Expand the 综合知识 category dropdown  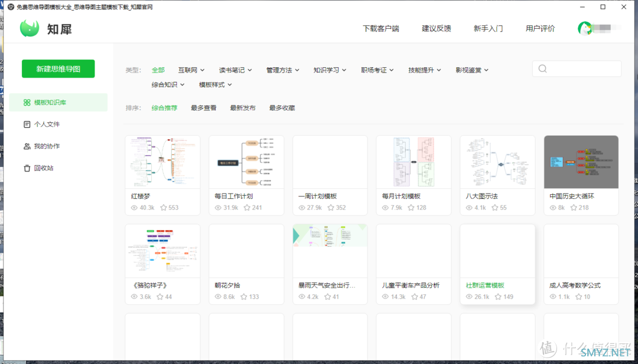coord(168,84)
